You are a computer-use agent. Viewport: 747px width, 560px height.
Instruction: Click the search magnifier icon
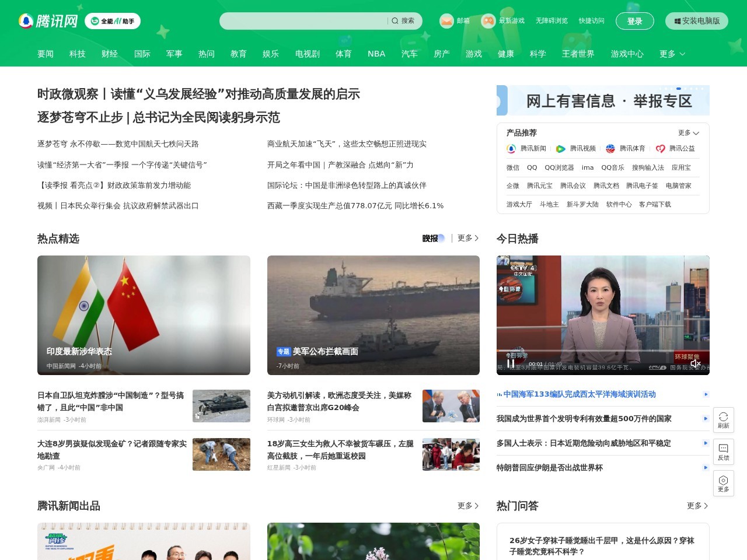(x=396, y=21)
